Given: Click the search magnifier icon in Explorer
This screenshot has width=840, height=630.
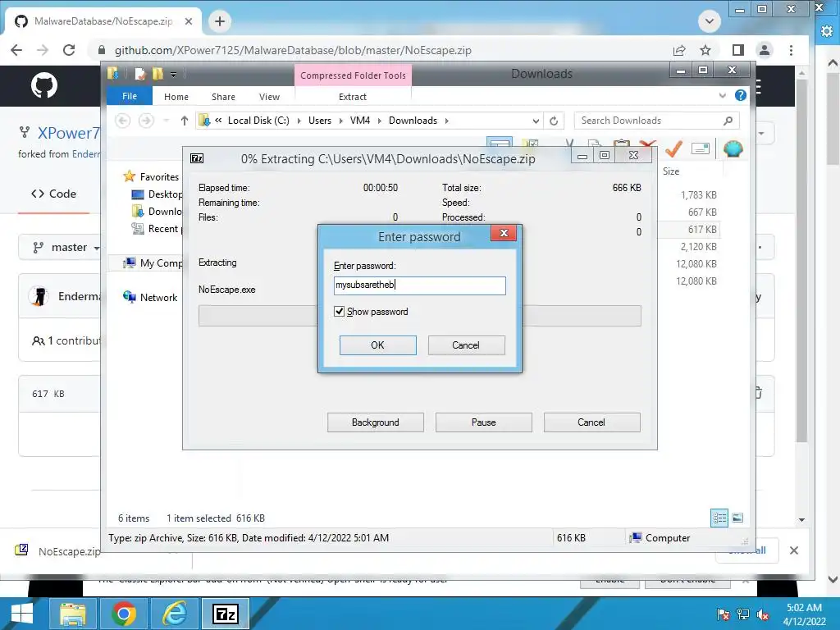Looking at the screenshot, I should (x=728, y=121).
